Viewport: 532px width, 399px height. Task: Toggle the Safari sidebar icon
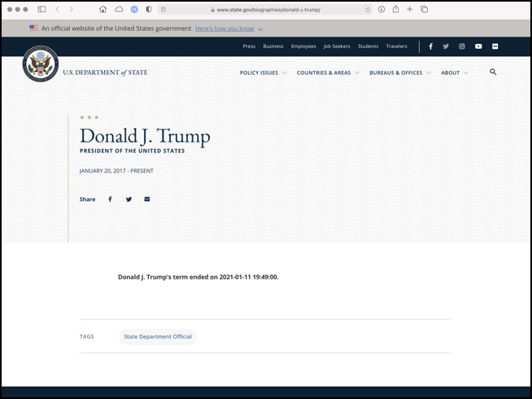[x=41, y=10]
